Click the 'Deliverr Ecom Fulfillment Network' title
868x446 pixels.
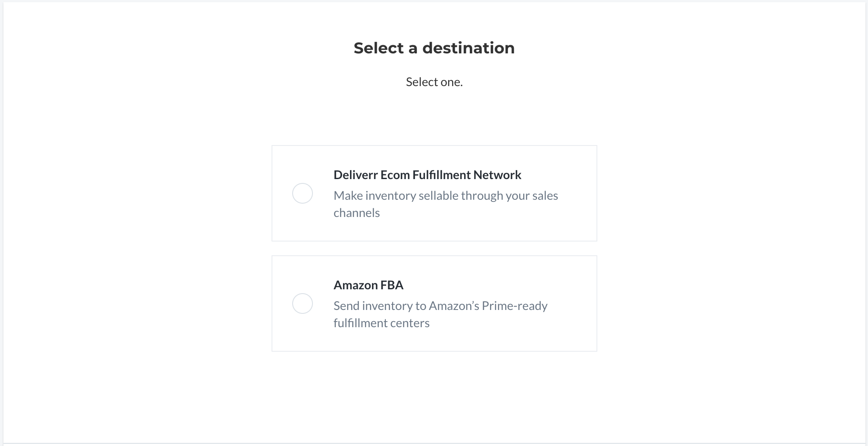point(428,175)
